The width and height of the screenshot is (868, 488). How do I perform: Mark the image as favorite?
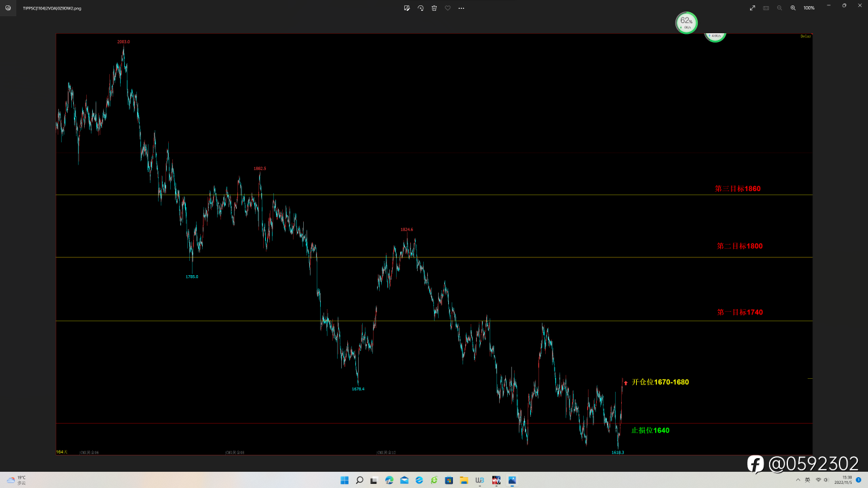448,8
